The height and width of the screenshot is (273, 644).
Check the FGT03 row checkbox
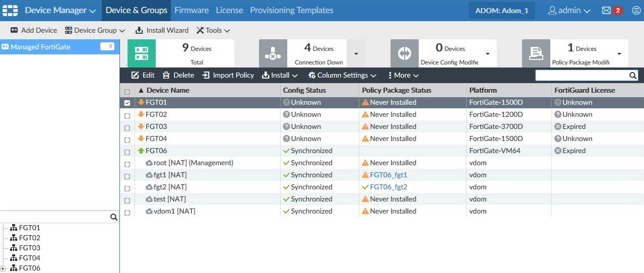(x=127, y=128)
